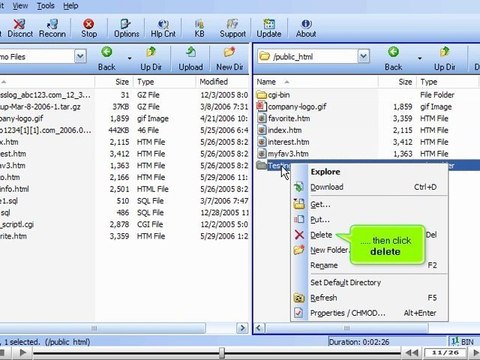The width and height of the screenshot is (480, 360).
Task: Choose Refresh in the context menu
Action: tap(323, 298)
